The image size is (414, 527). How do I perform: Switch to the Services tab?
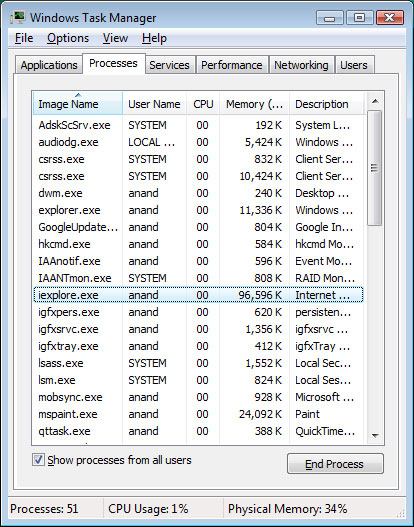click(x=169, y=65)
